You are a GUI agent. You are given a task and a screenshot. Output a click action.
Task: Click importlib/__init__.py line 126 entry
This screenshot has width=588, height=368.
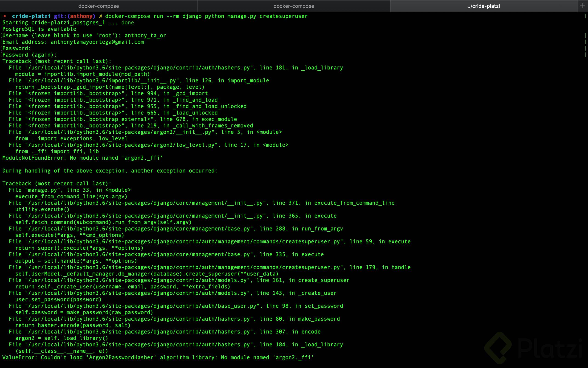pyautogui.click(x=139, y=80)
